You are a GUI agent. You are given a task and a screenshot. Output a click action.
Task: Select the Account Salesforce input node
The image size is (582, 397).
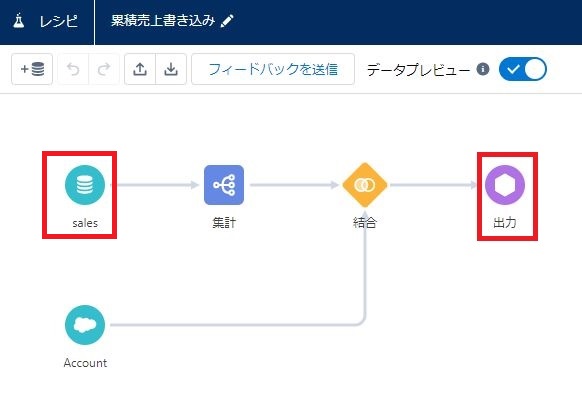(x=85, y=325)
